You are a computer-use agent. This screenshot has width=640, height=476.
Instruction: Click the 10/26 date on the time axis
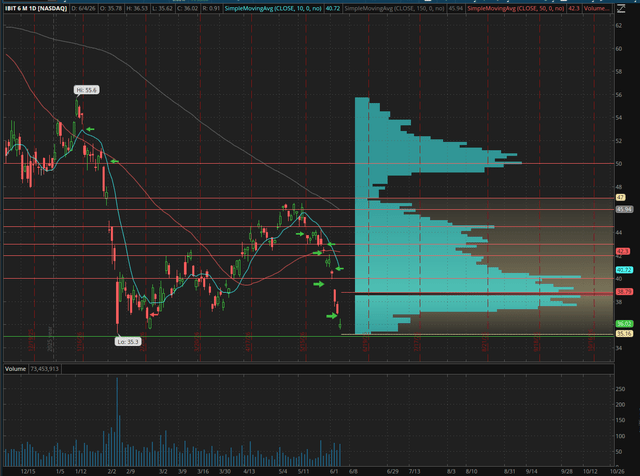(617, 472)
